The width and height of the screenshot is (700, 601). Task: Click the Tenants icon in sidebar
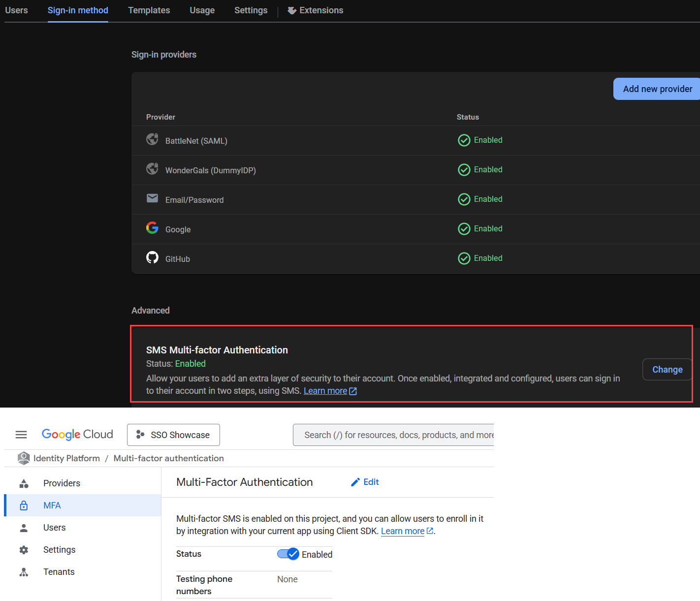point(24,572)
